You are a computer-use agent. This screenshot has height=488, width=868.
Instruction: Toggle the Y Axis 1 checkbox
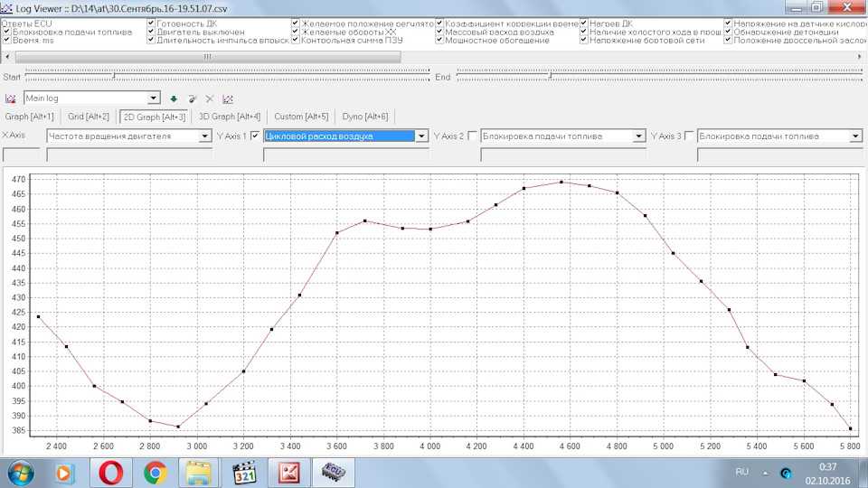pyautogui.click(x=255, y=136)
